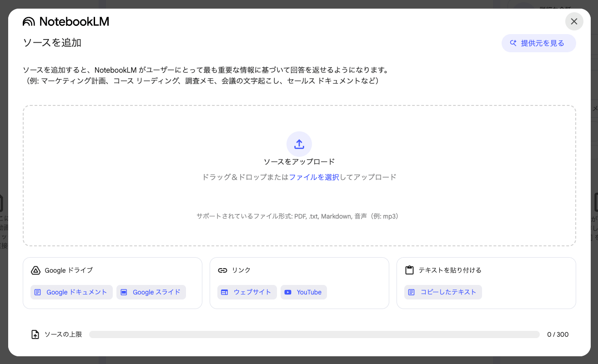
Task: Click the ソースの上限 label
Action: point(63,334)
